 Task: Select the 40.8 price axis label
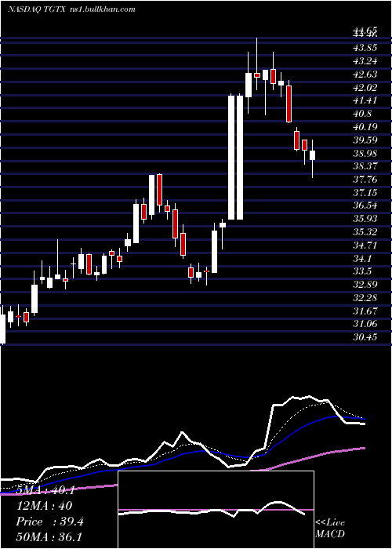click(x=362, y=114)
